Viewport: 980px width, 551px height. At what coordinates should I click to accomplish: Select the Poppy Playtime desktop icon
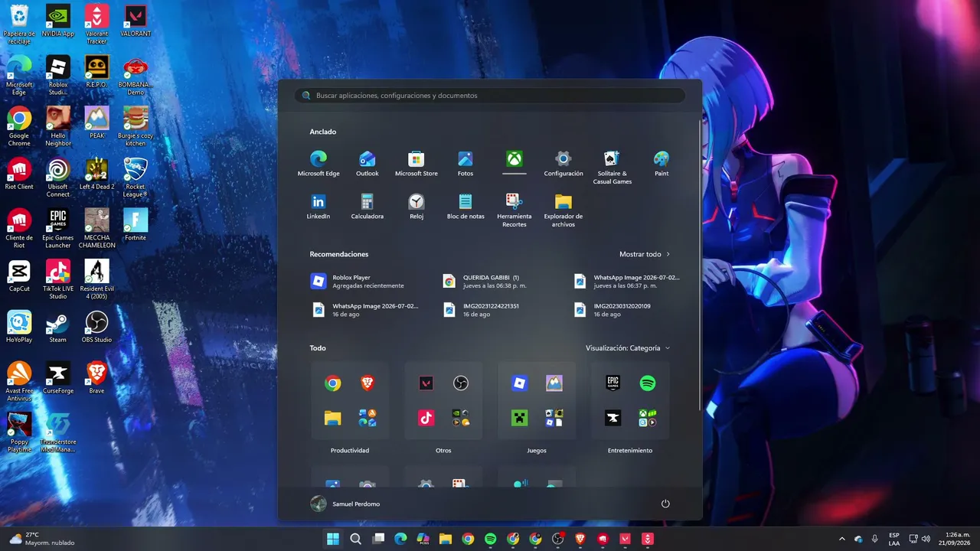click(19, 432)
